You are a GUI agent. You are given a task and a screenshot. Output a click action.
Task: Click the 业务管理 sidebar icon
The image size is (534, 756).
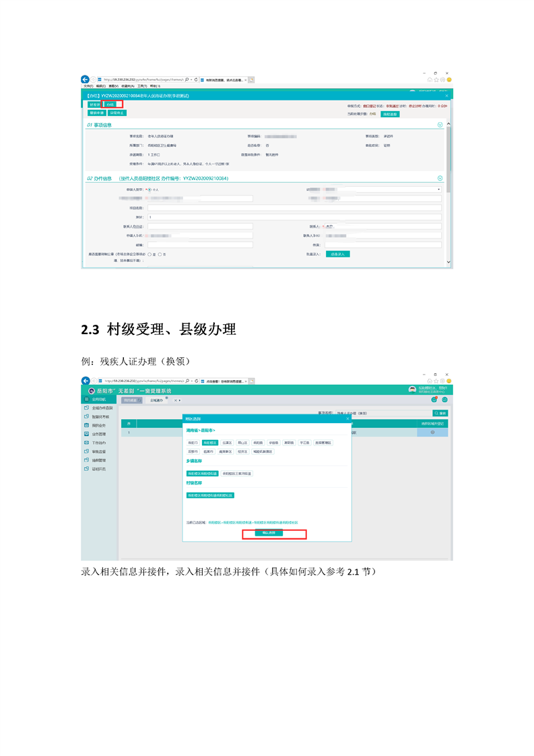pyautogui.click(x=86, y=434)
